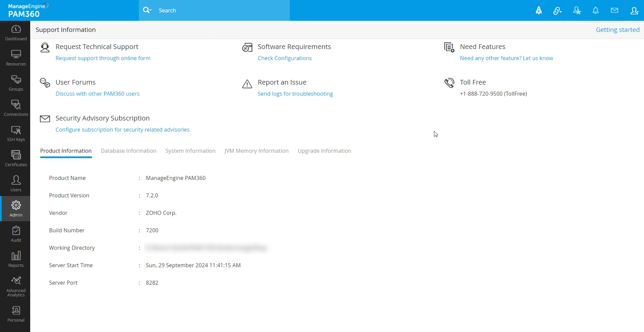644x332 pixels.
Task: Go to the Personal sidebar section
Action: [16, 314]
